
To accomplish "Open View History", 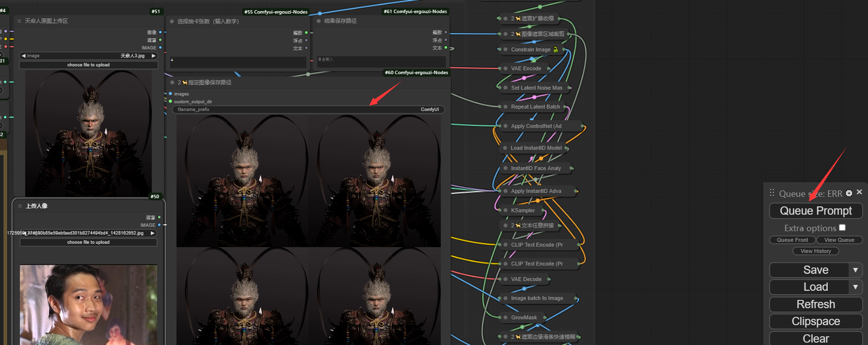I will point(816,251).
